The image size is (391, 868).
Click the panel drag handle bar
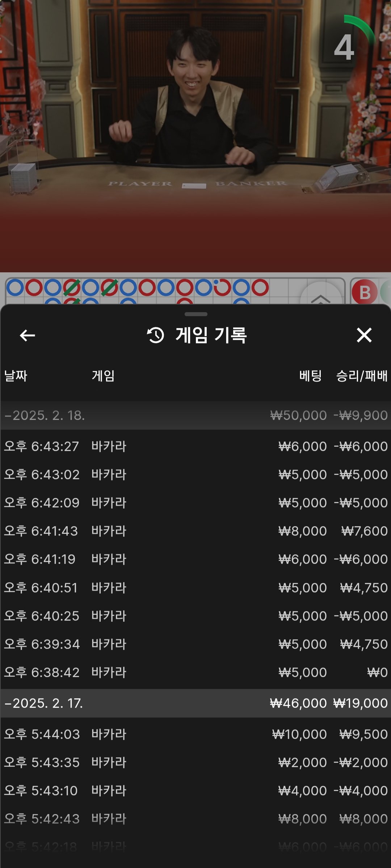click(x=195, y=314)
